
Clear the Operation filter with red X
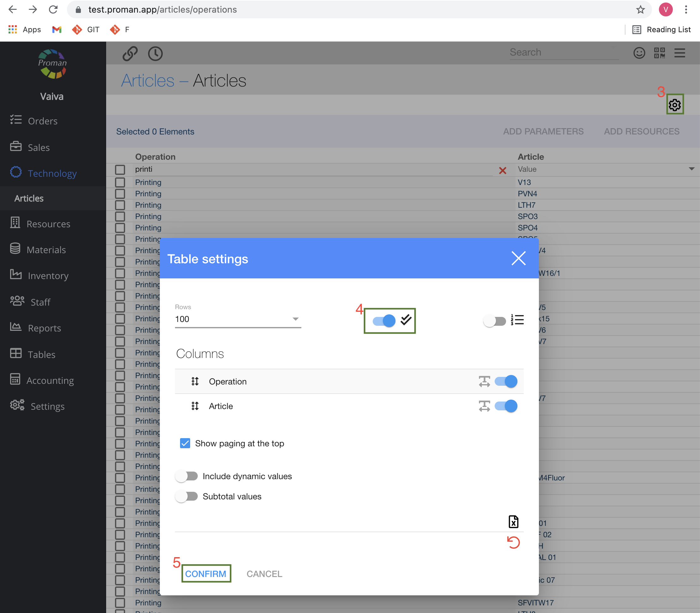[502, 170]
